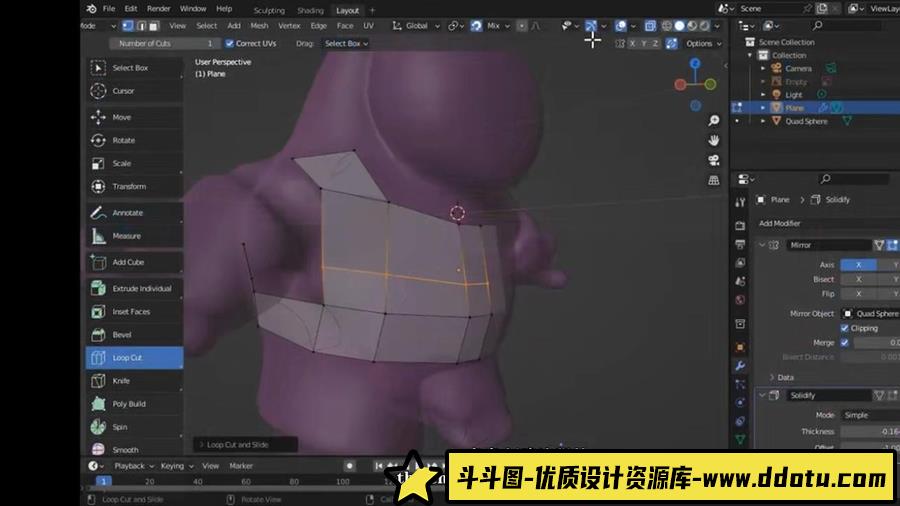This screenshot has width=900, height=506.
Task: Choose the Measure tool
Action: coord(134,236)
